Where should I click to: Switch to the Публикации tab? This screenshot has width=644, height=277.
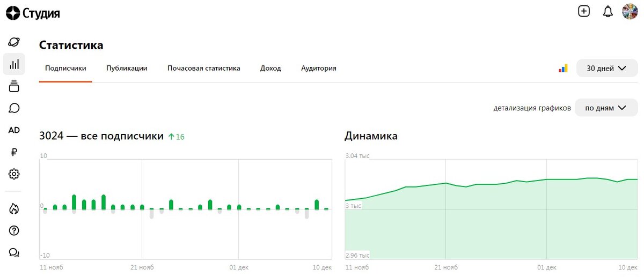(x=127, y=68)
